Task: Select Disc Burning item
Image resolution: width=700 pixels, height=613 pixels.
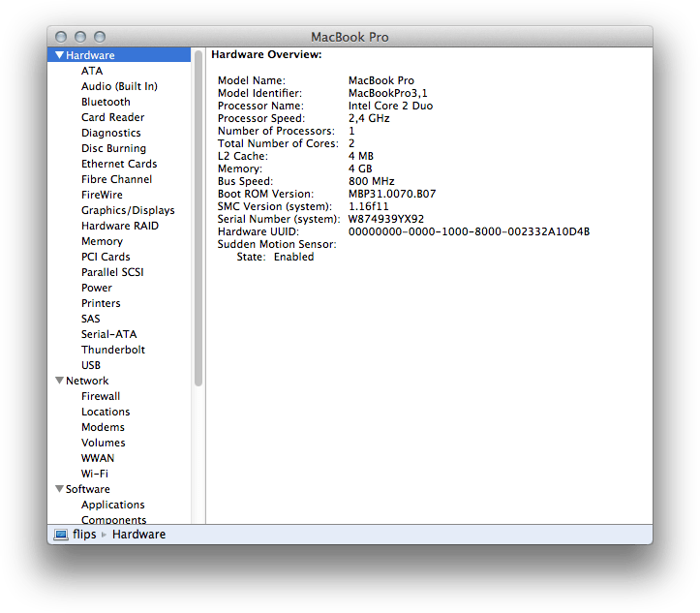Action: click(x=114, y=148)
